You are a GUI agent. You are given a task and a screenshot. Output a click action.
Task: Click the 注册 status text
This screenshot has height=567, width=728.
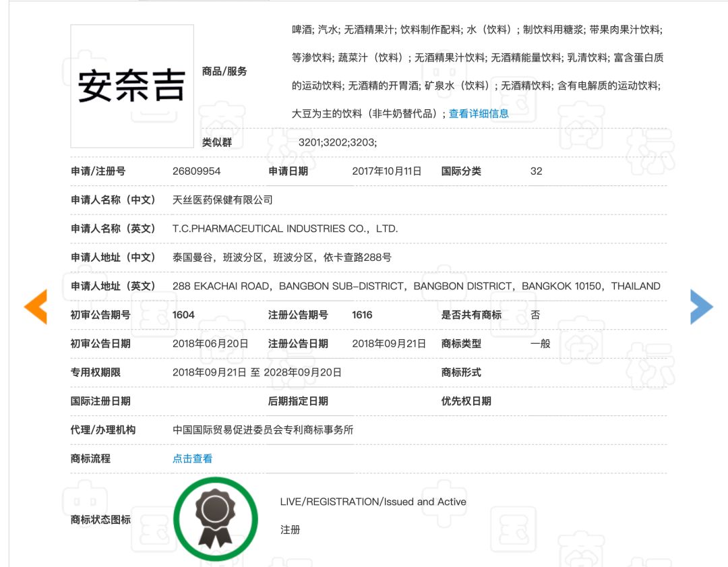pos(290,529)
